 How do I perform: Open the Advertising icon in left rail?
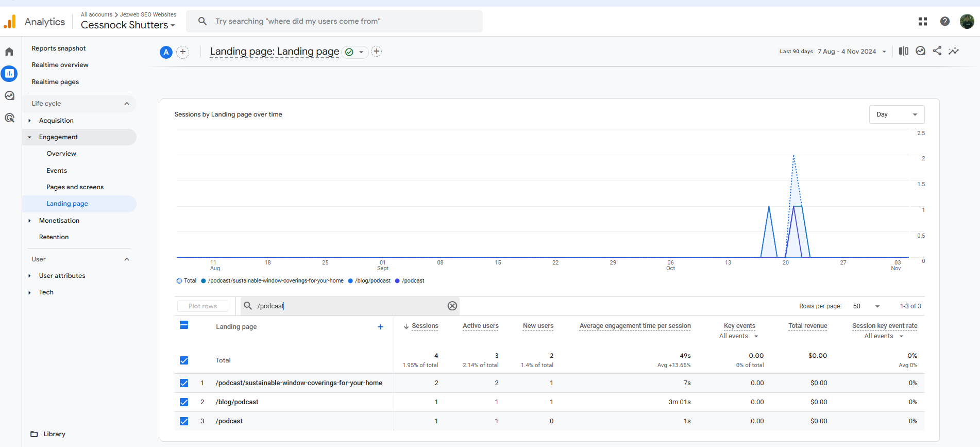click(x=9, y=118)
